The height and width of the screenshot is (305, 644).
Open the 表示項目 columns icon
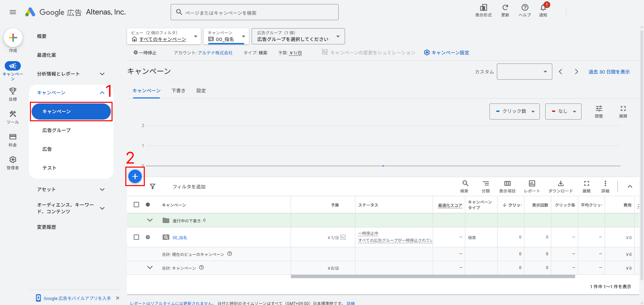[507, 183]
